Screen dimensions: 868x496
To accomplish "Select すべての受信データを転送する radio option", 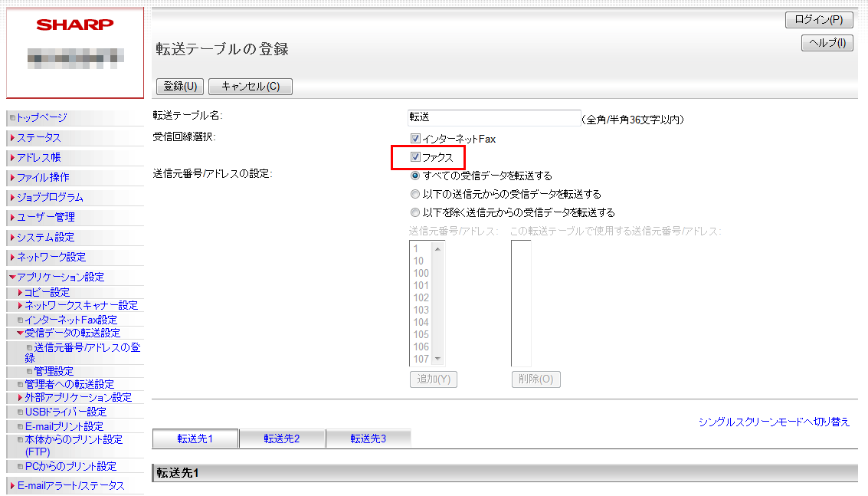I will click(x=415, y=176).
